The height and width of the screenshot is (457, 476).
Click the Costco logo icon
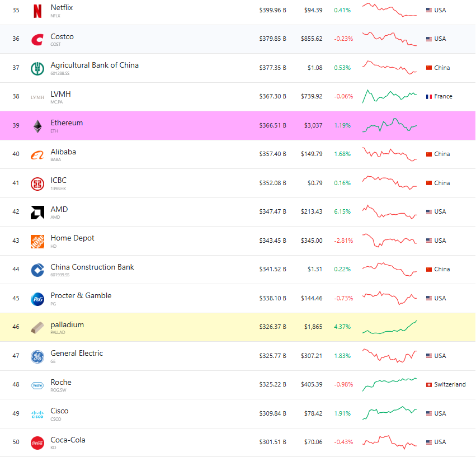click(37, 40)
